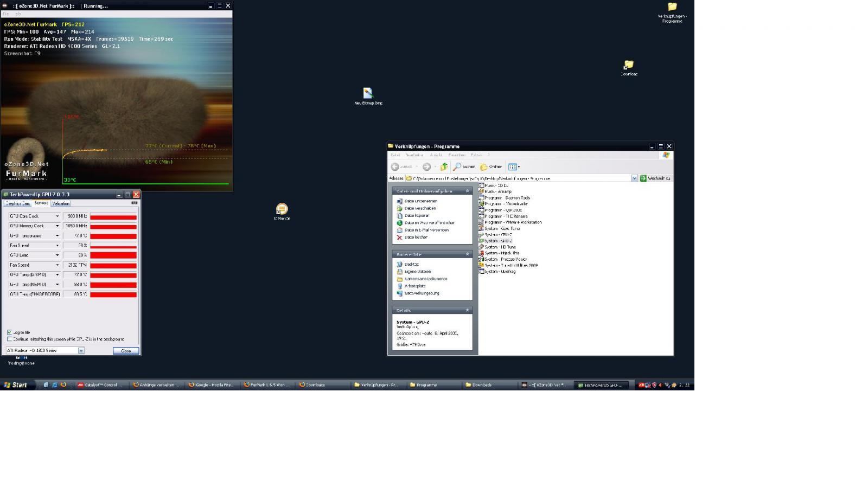Open GPU Temperature sensor dropdown

coord(57,236)
